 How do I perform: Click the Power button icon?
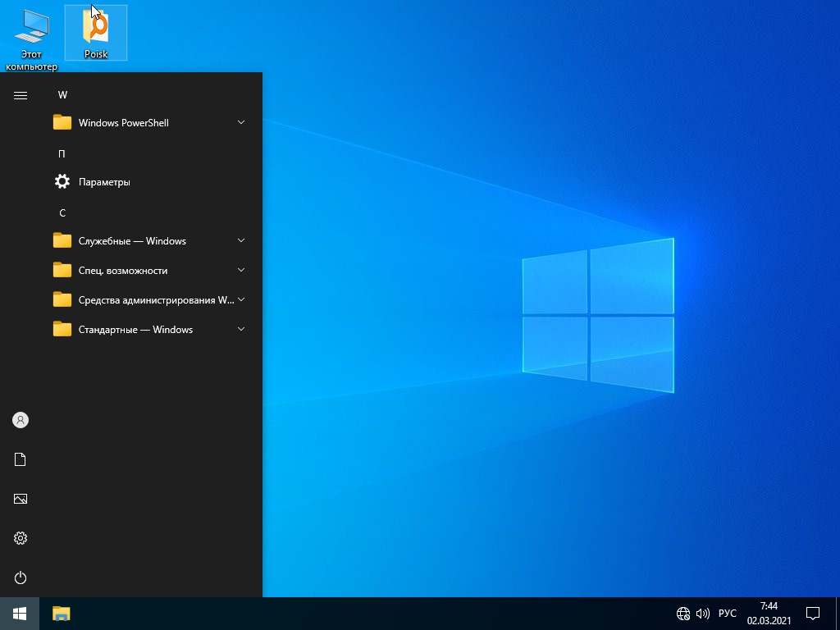21,577
